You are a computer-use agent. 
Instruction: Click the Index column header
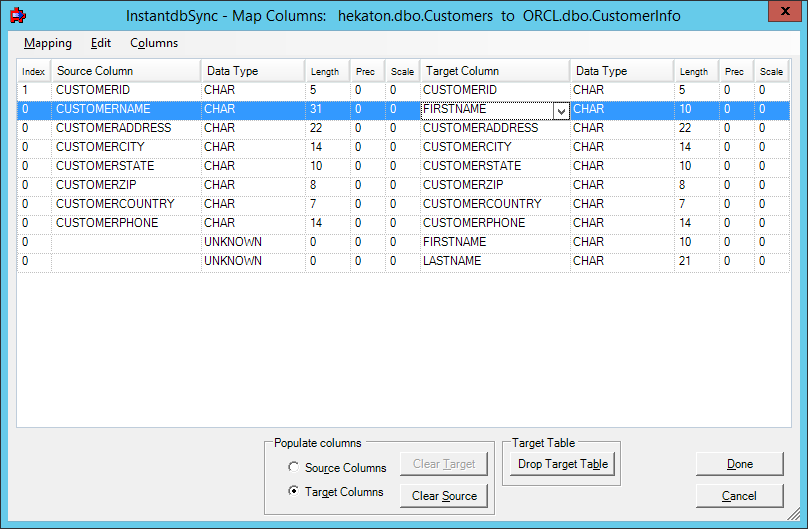34,71
